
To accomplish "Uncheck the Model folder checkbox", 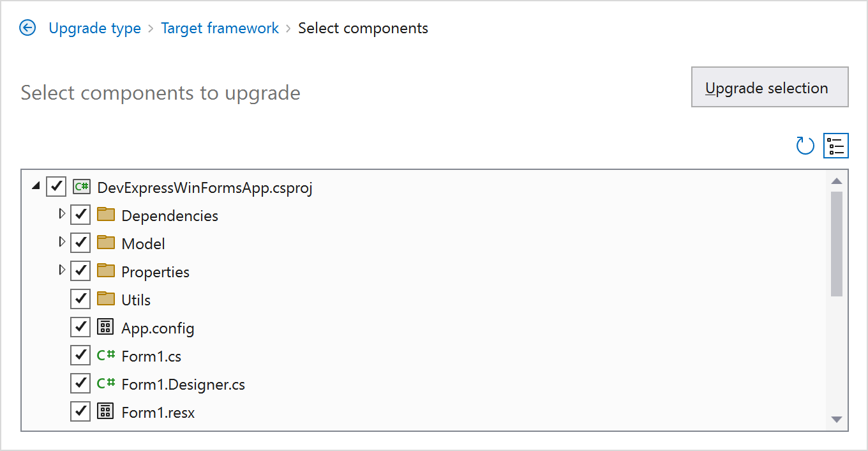I will click(x=80, y=243).
